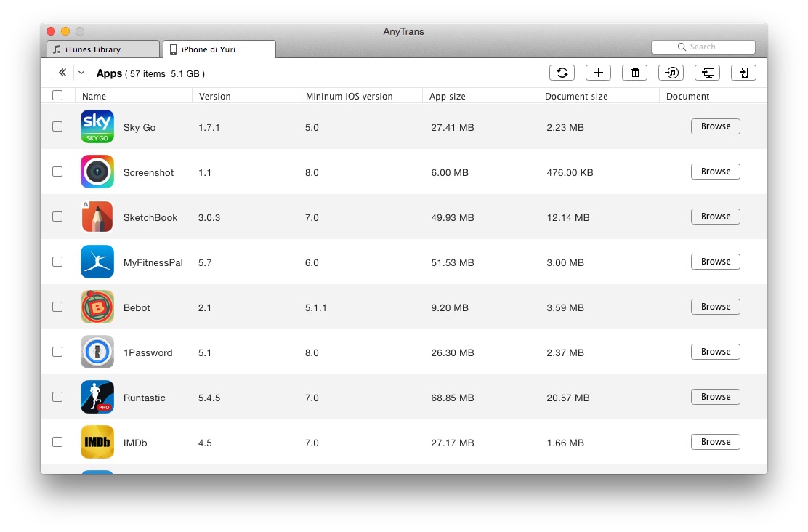The height and width of the screenshot is (532, 808).
Task: Click the 51.53 MB app size value
Action: pyautogui.click(x=453, y=263)
